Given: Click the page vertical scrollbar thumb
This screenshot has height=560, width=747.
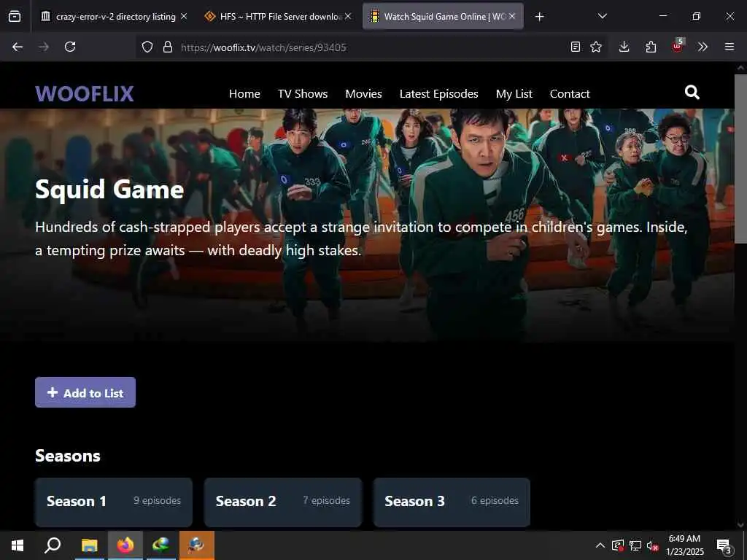Looking at the screenshot, I should 740,160.
